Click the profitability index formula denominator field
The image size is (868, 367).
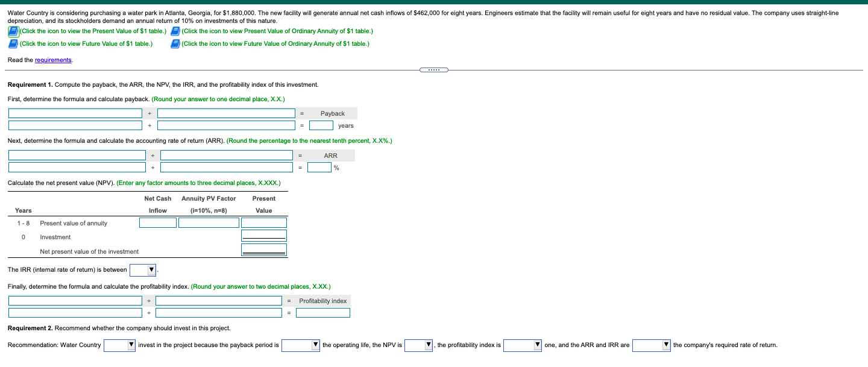219,301
